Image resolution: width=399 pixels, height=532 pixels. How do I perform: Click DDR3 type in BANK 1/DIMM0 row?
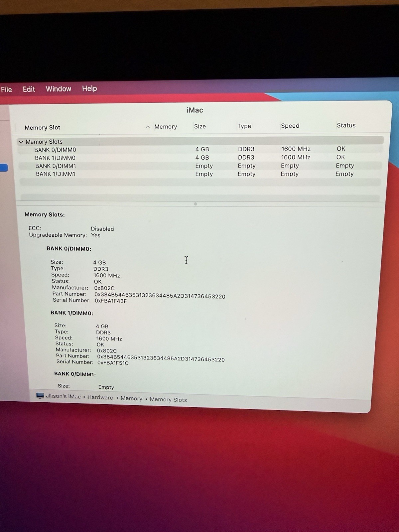tap(246, 158)
